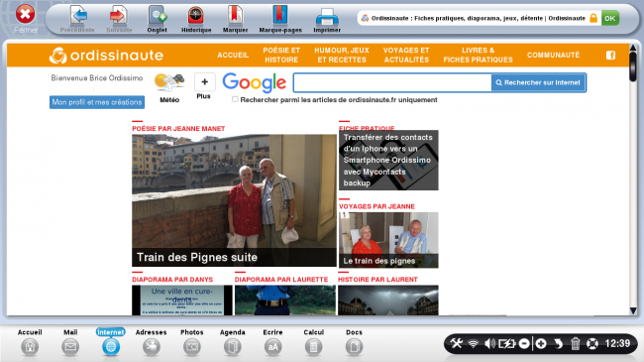Open the settings tools icon in tray
Viewport: 644px width, 362px height.
(456, 343)
